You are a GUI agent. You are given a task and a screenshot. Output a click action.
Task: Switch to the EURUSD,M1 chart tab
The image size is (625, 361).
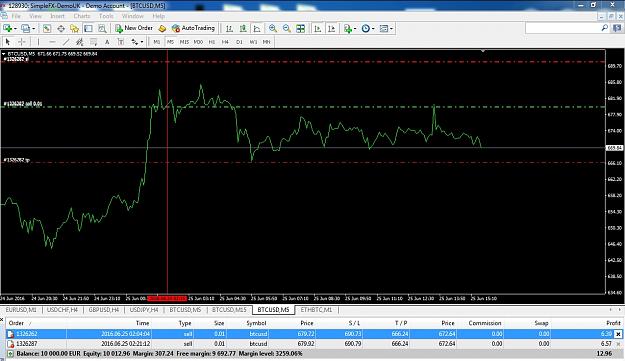pyautogui.click(x=21, y=310)
